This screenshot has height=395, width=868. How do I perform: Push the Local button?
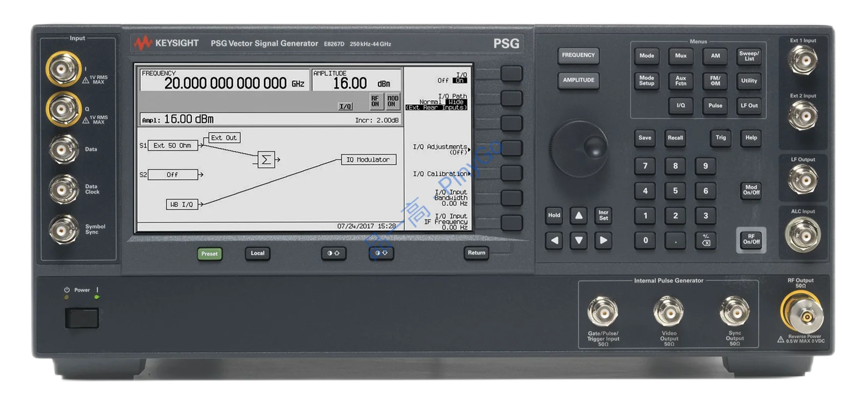click(258, 253)
